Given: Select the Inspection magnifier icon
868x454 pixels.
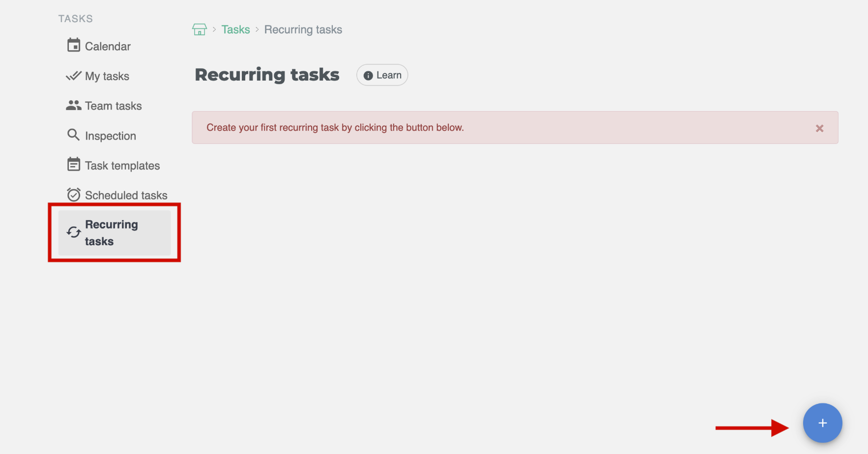Looking at the screenshot, I should tap(74, 135).
